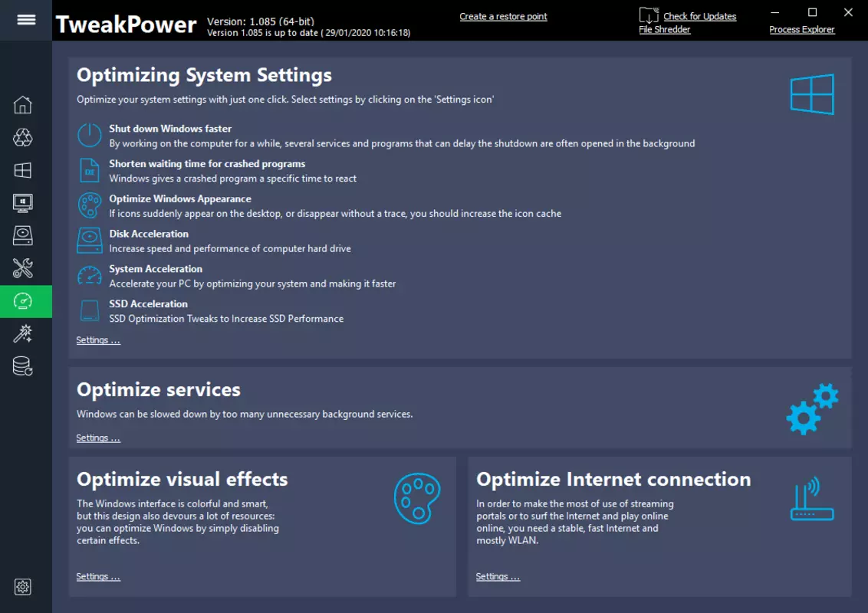Viewport: 868px width, 613px height.
Task: Click the 'Optimize visual effects' heading
Action: 182,479
